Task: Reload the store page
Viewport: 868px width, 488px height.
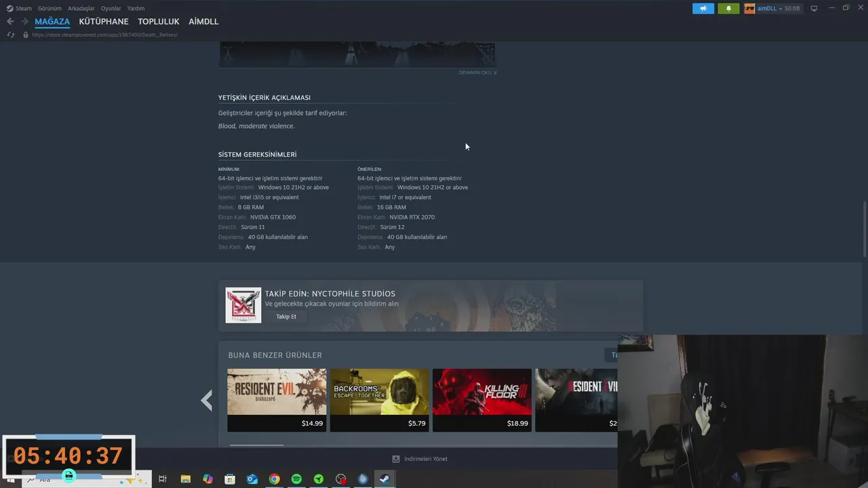Action: coord(10,35)
